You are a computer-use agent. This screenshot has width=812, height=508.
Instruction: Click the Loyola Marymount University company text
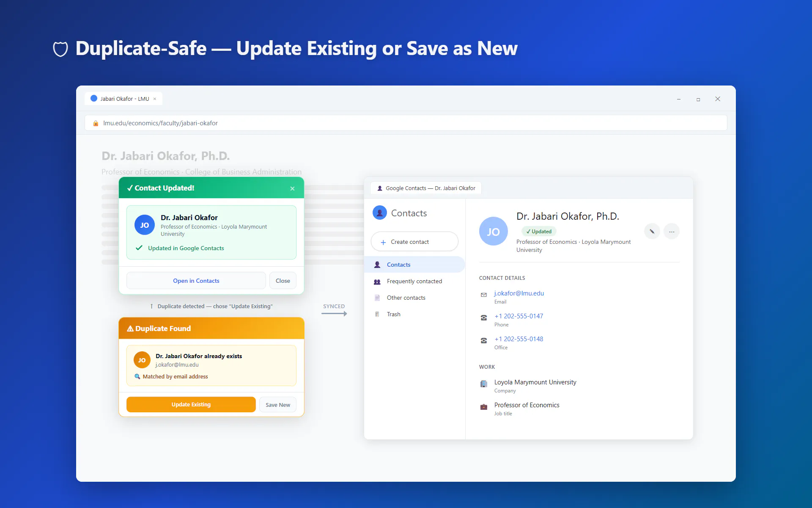pos(535,382)
